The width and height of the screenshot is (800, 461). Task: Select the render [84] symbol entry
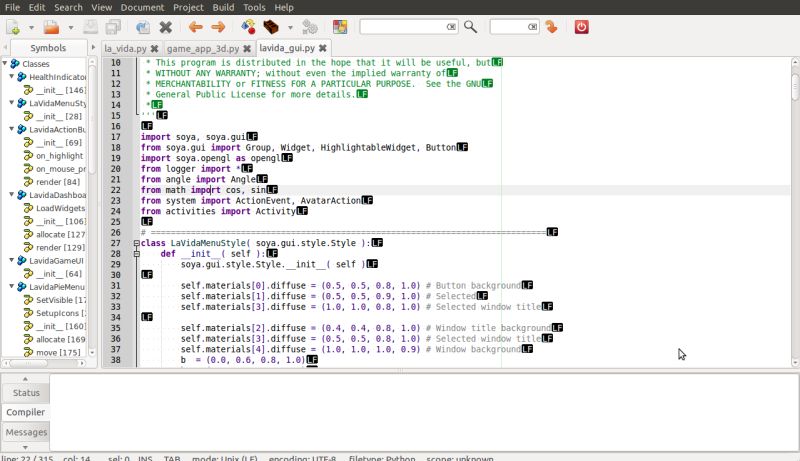58,182
